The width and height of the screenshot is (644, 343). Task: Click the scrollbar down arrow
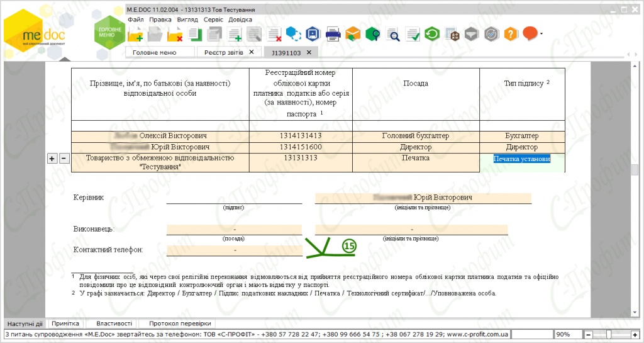point(635,313)
